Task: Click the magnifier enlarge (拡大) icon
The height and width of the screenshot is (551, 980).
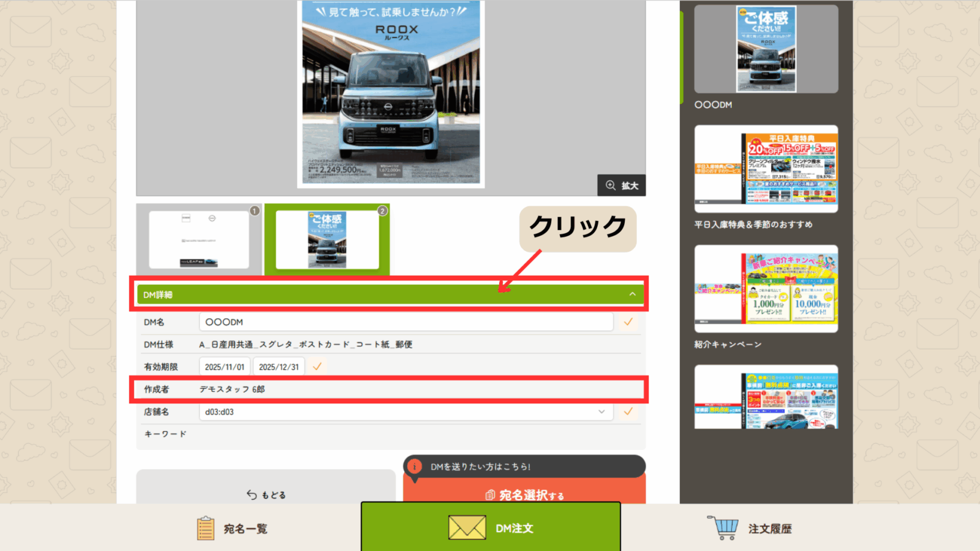Action: [x=611, y=186]
